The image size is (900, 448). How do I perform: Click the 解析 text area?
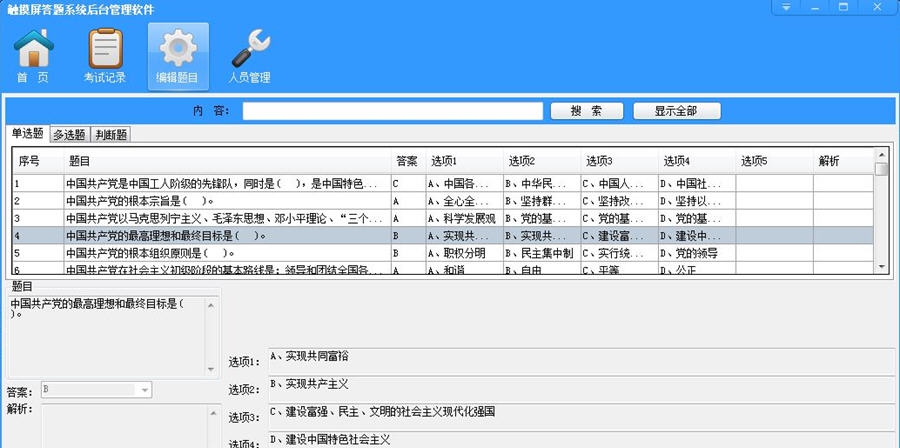point(123,426)
